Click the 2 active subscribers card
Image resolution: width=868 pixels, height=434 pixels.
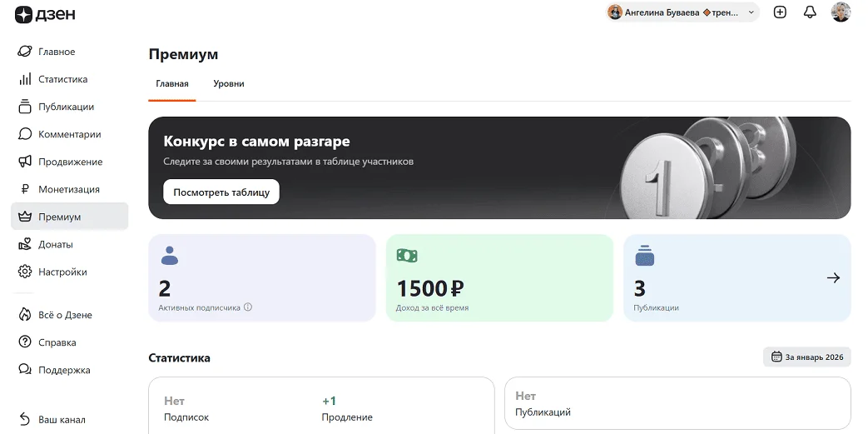[x=262, y=277]
